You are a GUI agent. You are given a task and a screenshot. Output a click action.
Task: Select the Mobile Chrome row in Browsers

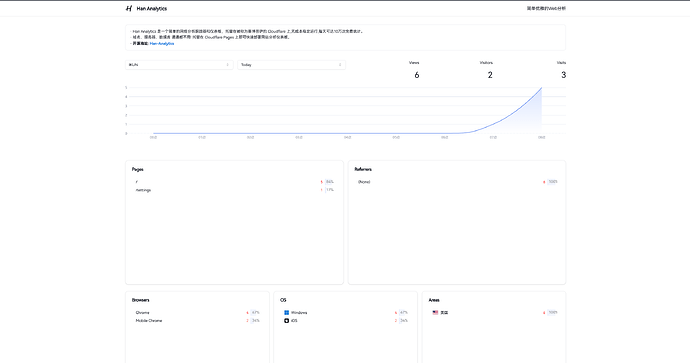pyautogui.click(x=197, y=321)
